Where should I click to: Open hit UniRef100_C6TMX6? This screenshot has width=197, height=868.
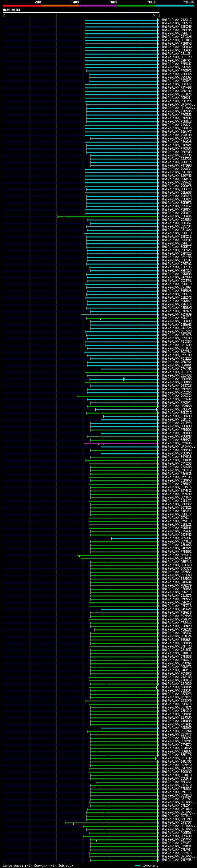click(177, 40)
